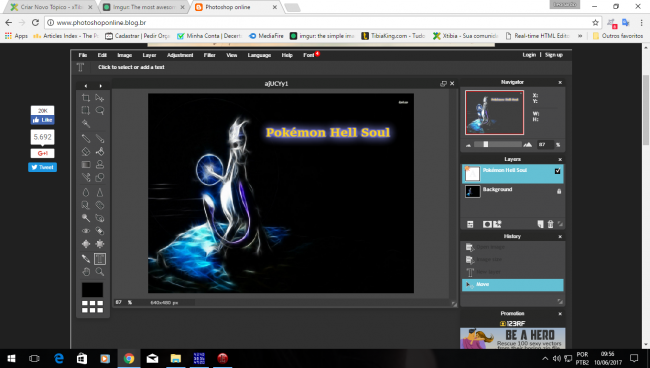The width and height of the screenshot is (650, 368).
Task: Collapse toolbar with the left arrow
Action: 86,86
